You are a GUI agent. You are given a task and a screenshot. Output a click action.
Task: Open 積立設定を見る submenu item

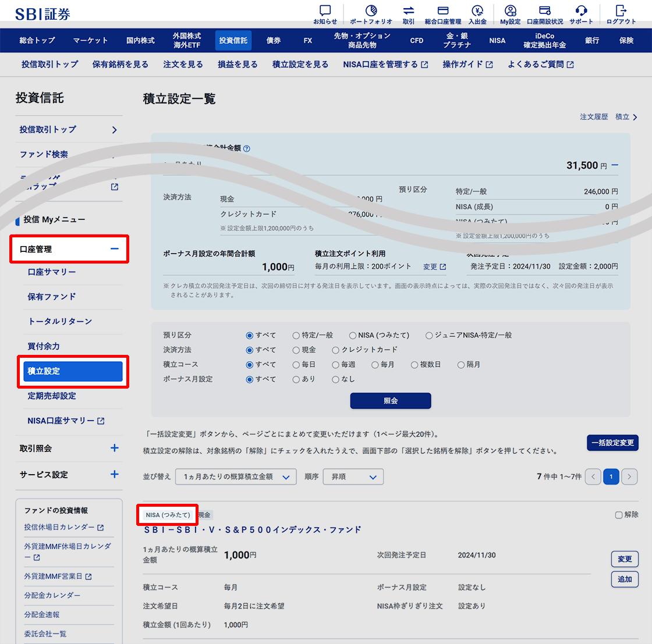(x=300, y=65)
